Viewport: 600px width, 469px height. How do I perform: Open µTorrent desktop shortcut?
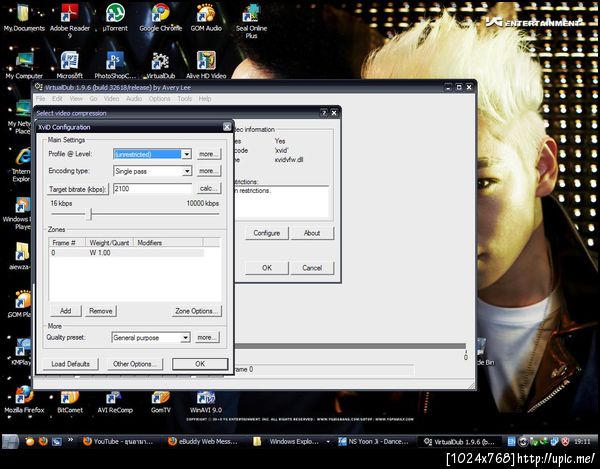pyautogui.click(x=115, y=17)
